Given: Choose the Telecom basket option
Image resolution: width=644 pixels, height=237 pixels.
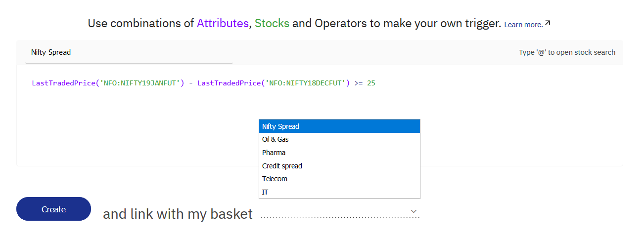Looking at the screenshot, I should [339, 179].
